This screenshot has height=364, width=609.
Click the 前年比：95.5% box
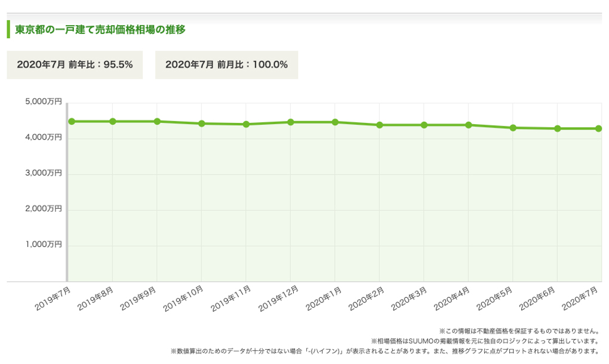(75, 65)
